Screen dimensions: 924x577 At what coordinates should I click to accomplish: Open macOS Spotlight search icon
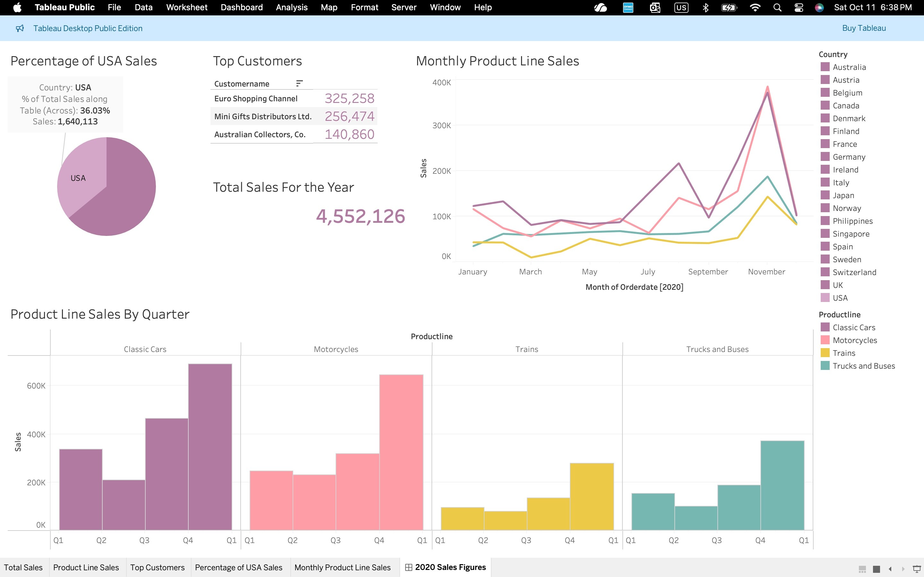777,7
